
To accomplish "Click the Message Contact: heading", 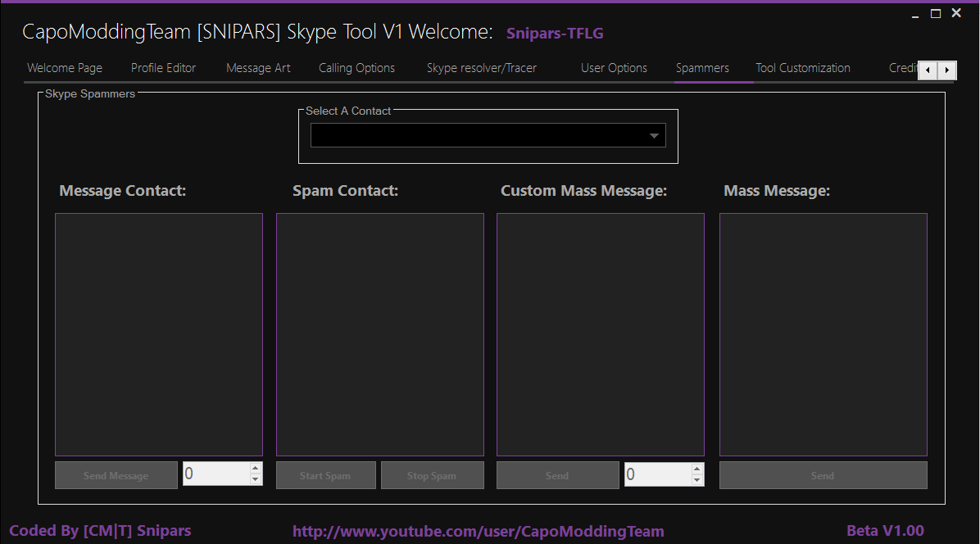I will coord(123,191).
